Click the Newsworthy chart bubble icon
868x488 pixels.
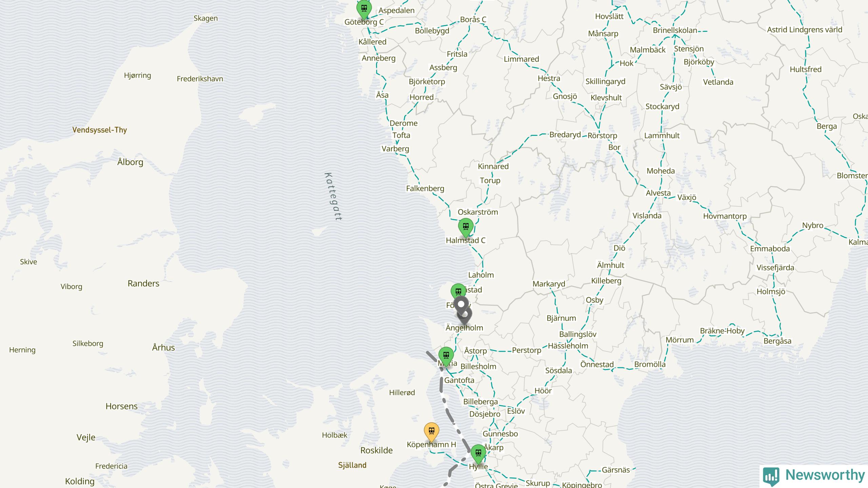[x=771, y=476]
